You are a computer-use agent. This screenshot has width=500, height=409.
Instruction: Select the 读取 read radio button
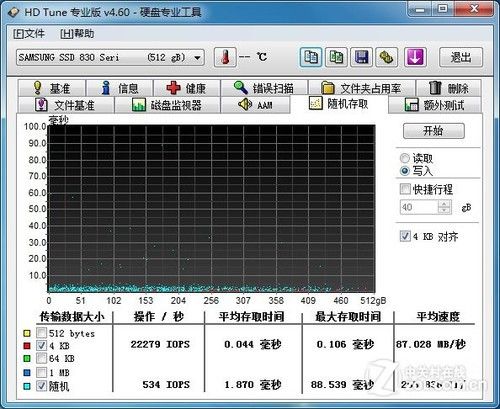405,158
